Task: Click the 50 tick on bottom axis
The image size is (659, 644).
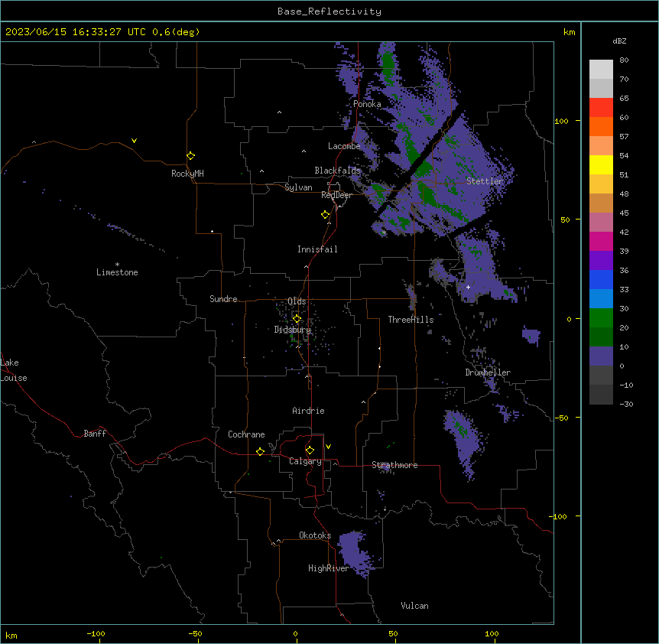Action: 393,633
